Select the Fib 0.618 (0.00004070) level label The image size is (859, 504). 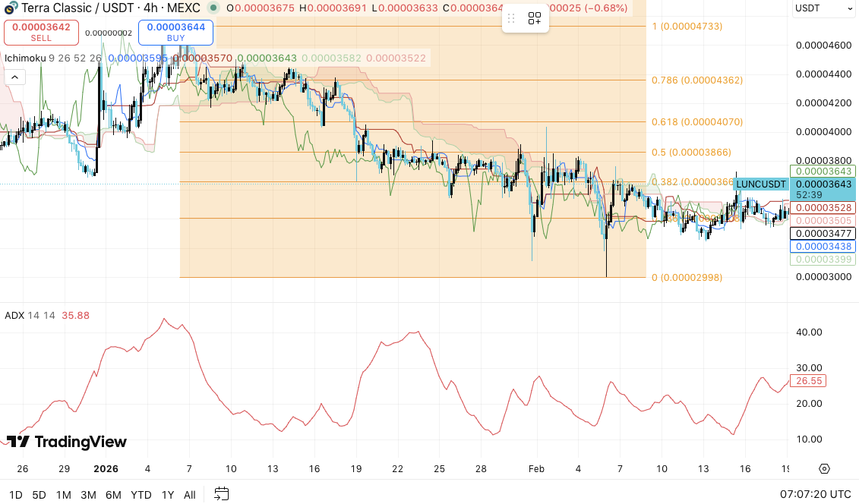point(696,122)
